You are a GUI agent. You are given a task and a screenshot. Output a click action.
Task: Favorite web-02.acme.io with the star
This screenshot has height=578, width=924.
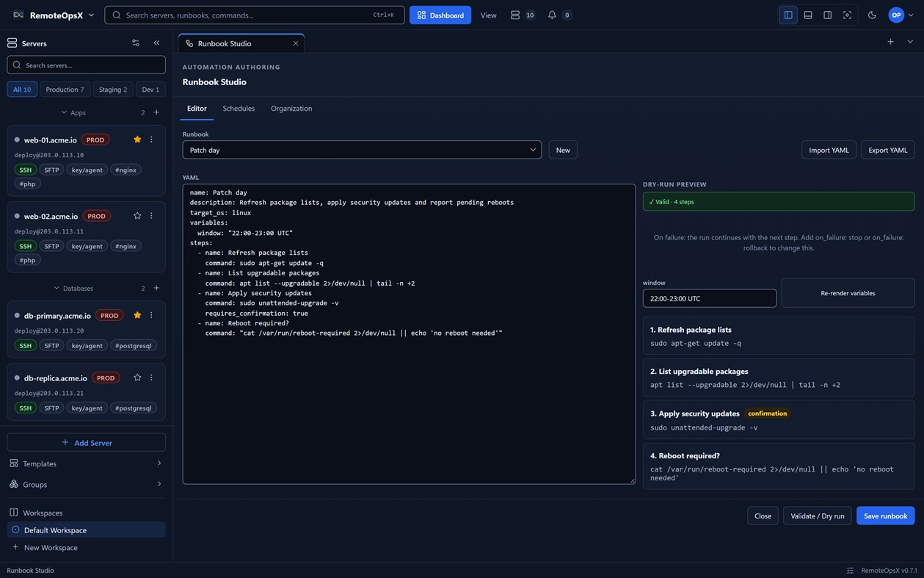(x=137, y=216)
